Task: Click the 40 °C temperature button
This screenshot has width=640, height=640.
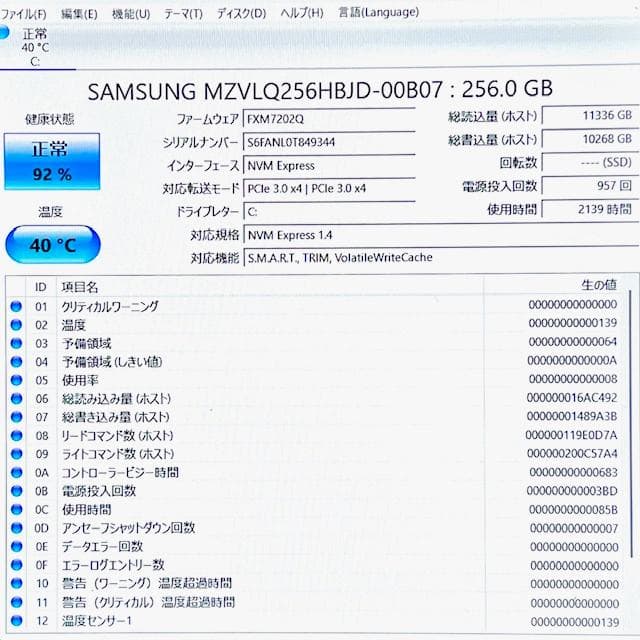Action: (x=53, y=244)
